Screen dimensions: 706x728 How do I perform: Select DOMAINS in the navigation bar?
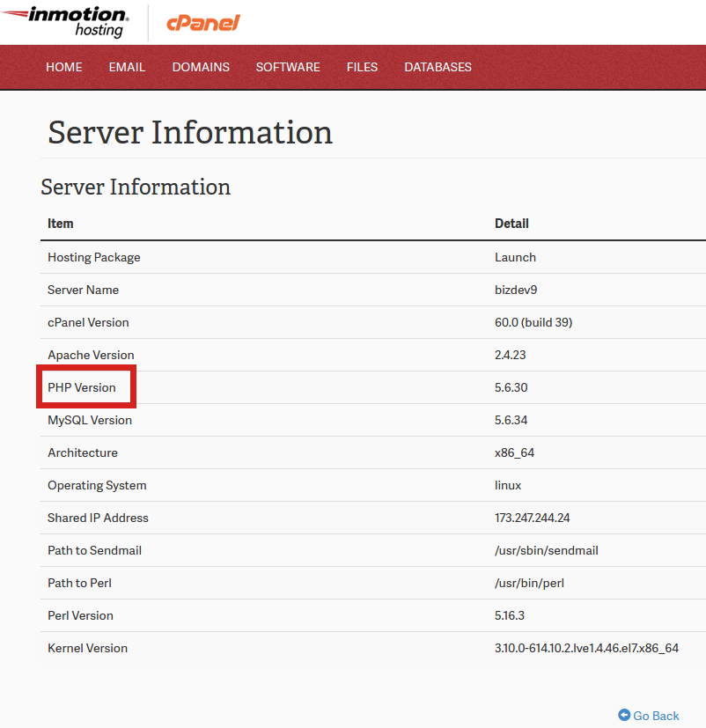201,67
